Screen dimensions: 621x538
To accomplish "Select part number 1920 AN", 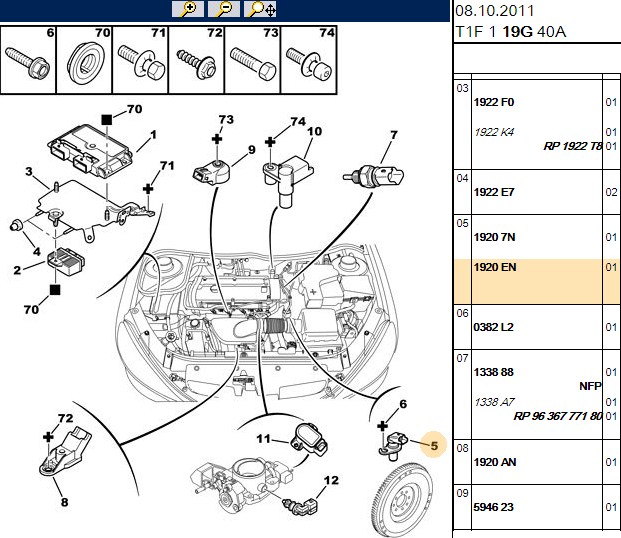I will pyautogui.click(x=495, y=462).
